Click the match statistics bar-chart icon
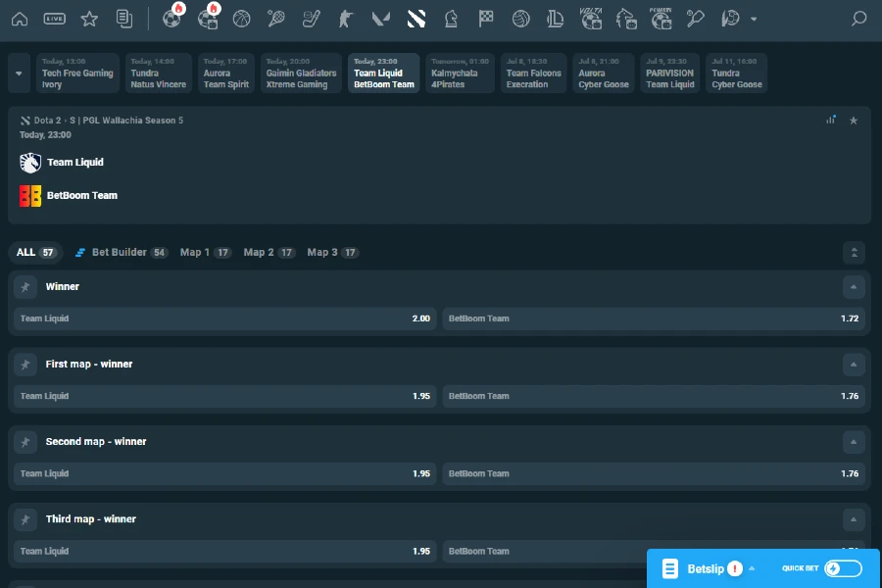Screen dimensions: 882x588 (831, 120)
